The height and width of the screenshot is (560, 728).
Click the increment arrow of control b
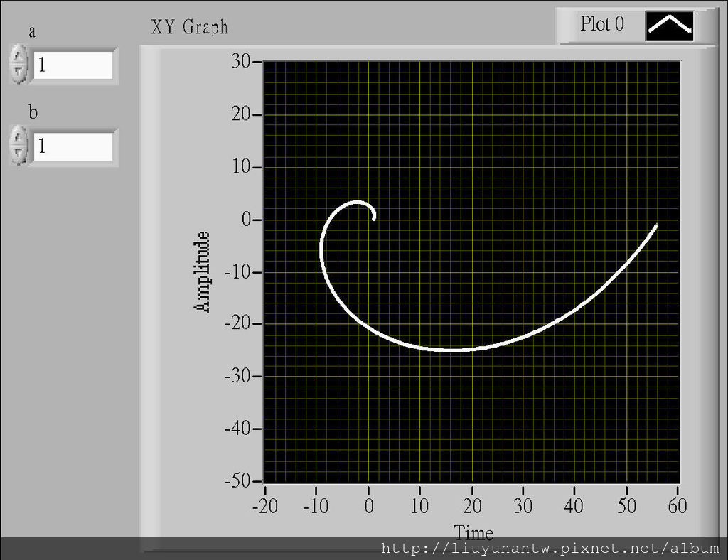pyautogui.click(x=18, y=137)
